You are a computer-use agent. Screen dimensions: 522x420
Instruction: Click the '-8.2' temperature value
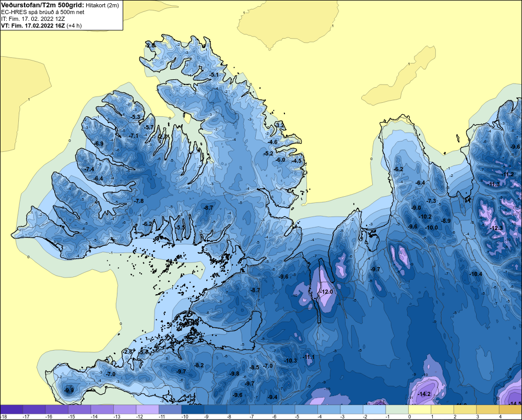(x=199, y=365)
